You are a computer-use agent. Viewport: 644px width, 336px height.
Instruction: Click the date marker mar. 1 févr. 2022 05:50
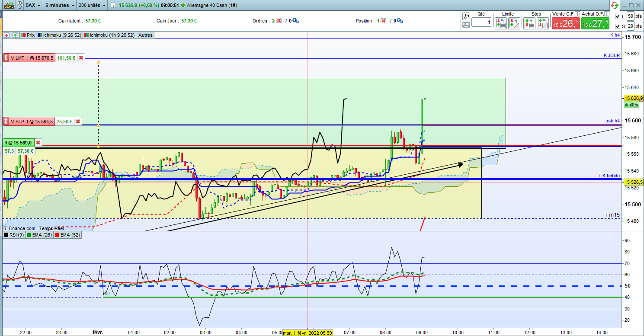(x=308, y=333)
